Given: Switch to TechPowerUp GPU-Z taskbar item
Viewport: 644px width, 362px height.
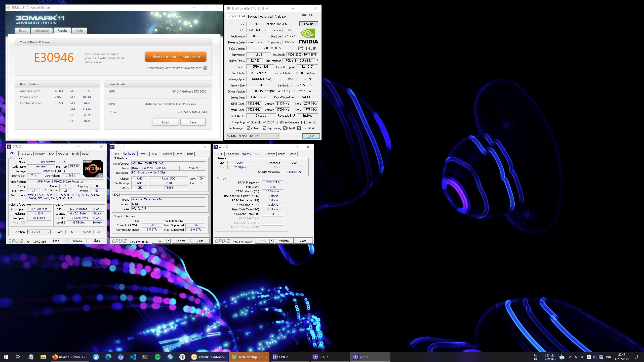Looking at the screenshot, I should 249,357.
